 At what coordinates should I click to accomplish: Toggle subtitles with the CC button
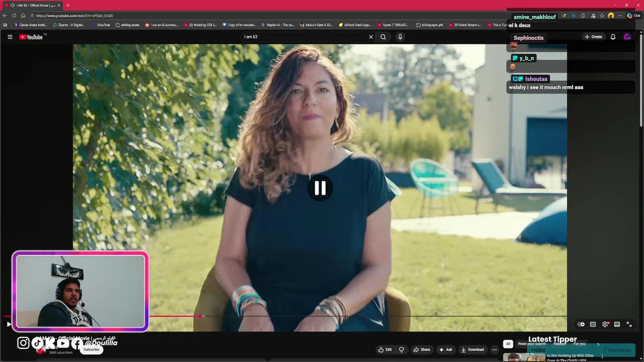593,324
